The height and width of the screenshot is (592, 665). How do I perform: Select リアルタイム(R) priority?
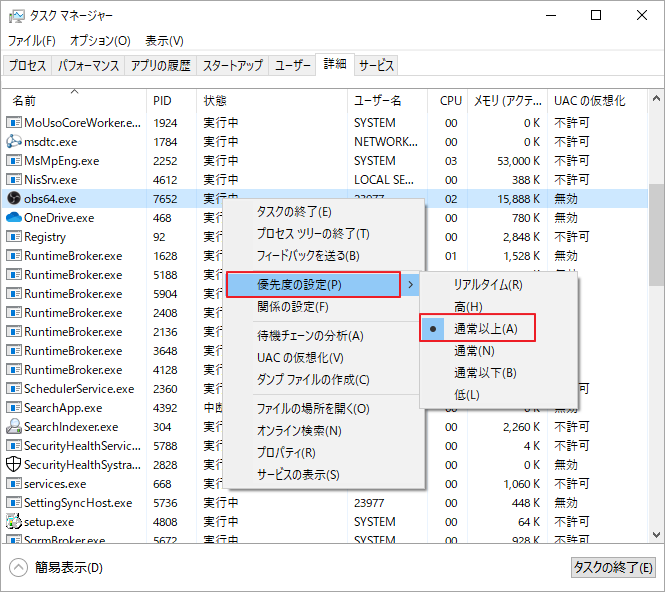pyautogui.click(x=498, y=285)
